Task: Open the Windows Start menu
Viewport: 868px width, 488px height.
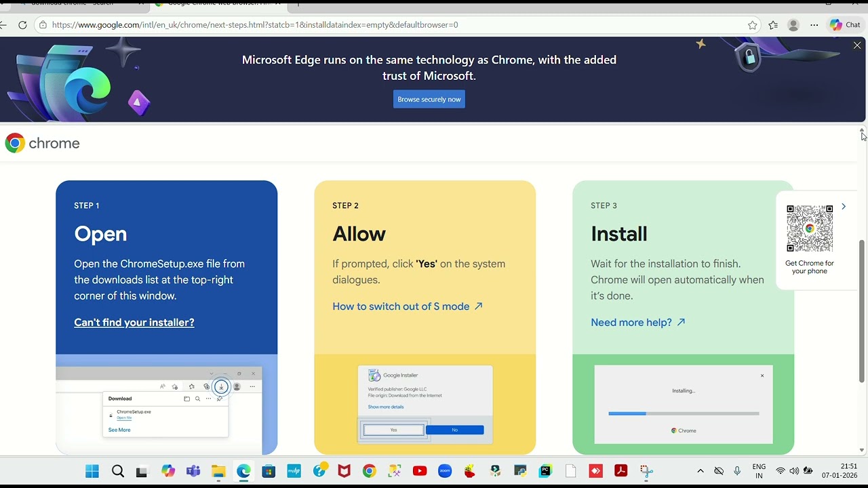Action: click(92, 471)
